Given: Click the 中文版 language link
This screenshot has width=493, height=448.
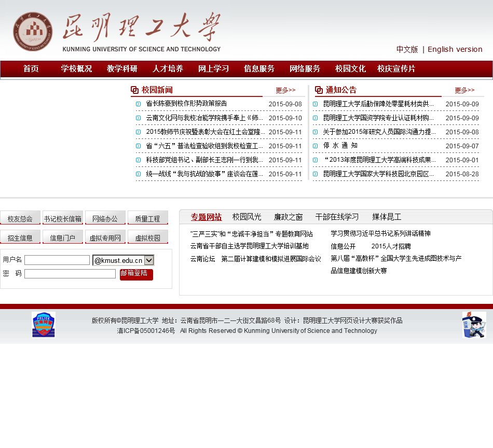Looking at the screenshot, I should click(407, 49).
